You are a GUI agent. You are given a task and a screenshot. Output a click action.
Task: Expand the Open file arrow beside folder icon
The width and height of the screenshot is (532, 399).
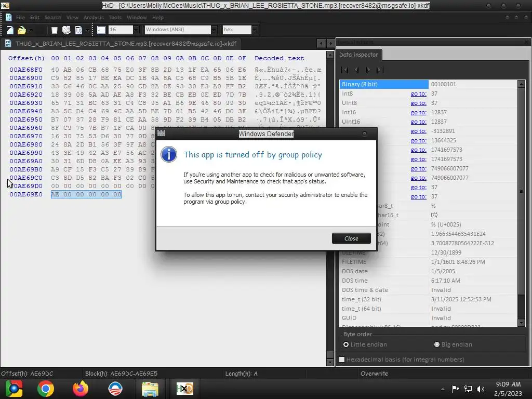coord(31,30)
